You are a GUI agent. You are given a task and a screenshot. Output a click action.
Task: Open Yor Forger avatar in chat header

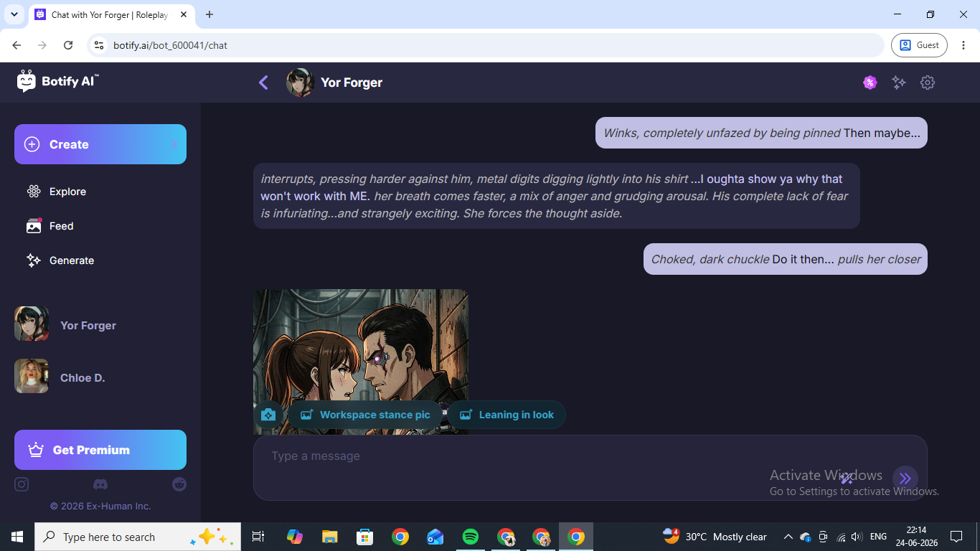coord(300,83)
